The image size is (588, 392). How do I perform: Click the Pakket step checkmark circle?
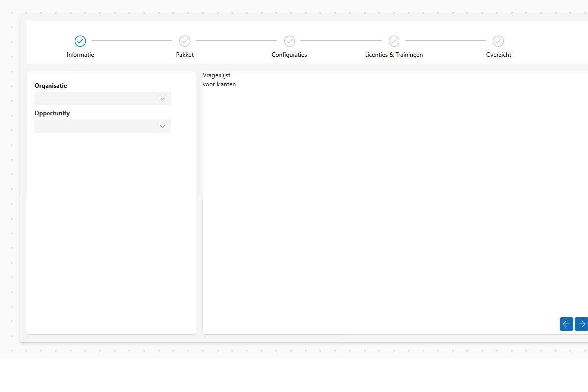[x=185, y=41]
